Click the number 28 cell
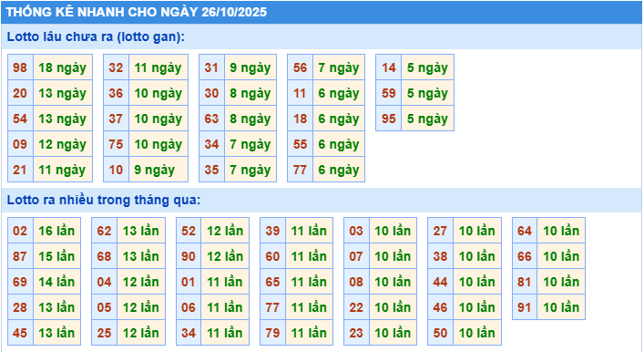The image size is (644, 352). coord(20,307)
